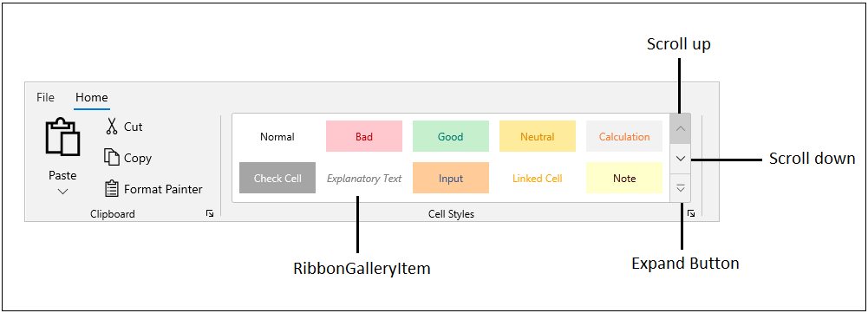Choose the Neutral cell style

pyautogui.click(x=538, y=136)
